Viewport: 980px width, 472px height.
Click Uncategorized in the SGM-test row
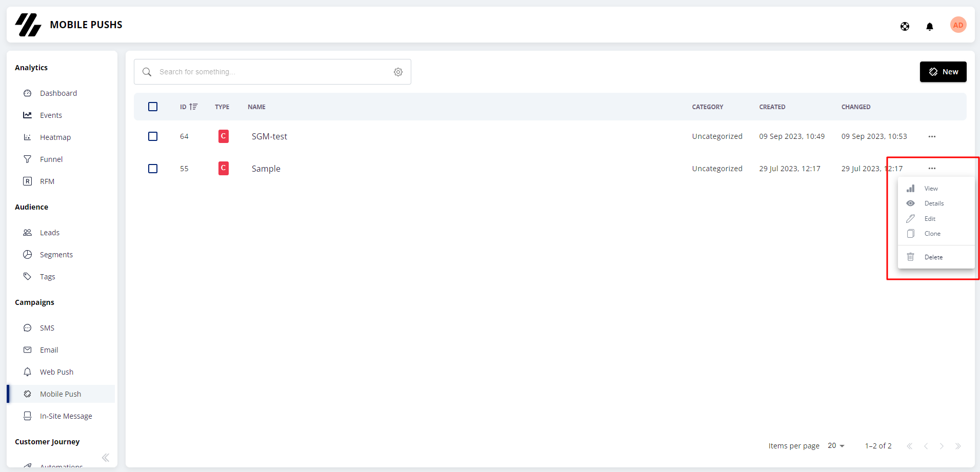(717, 136)
